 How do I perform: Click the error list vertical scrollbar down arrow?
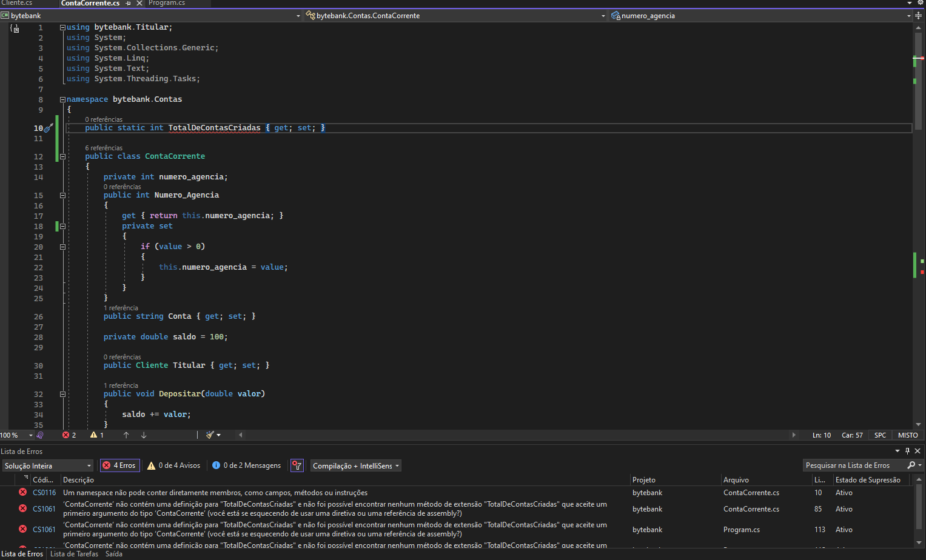tap(918, 542)
